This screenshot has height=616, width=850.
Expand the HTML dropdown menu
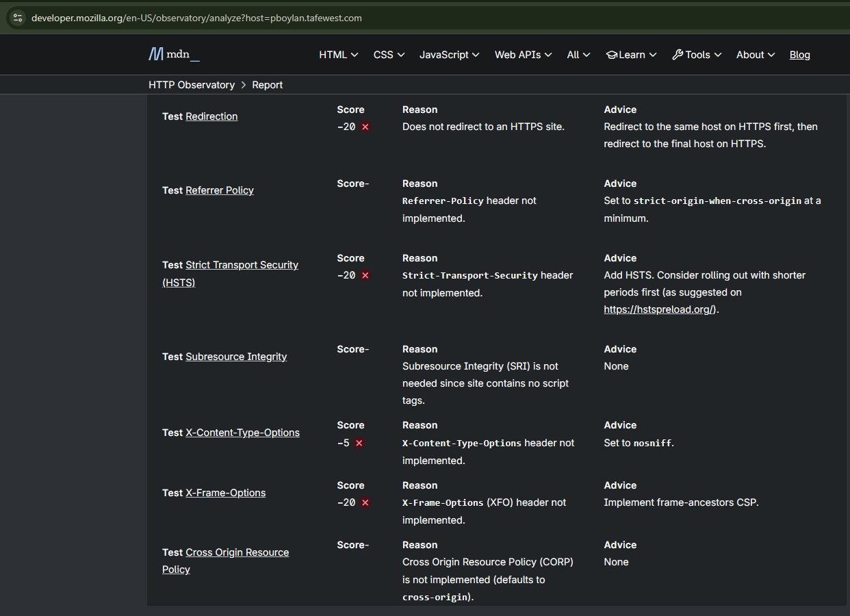[339, 55]
